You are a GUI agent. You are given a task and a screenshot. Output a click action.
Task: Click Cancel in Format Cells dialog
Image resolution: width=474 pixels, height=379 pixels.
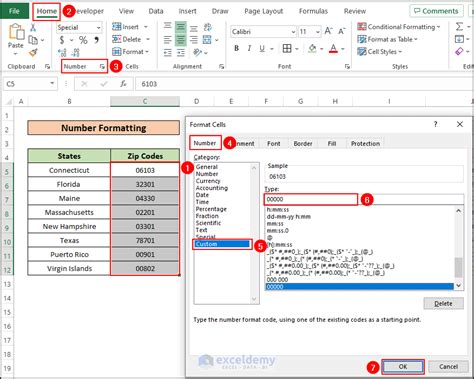[x=448, y=366]
